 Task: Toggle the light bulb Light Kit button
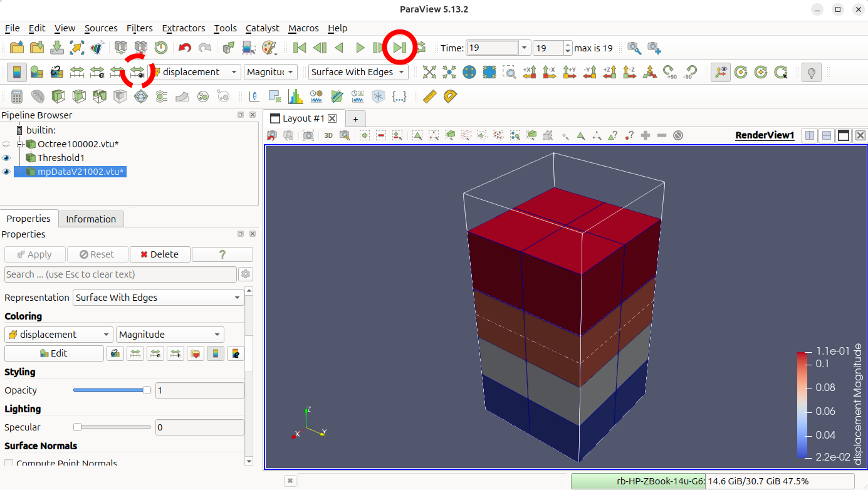[x=812, y=72]
